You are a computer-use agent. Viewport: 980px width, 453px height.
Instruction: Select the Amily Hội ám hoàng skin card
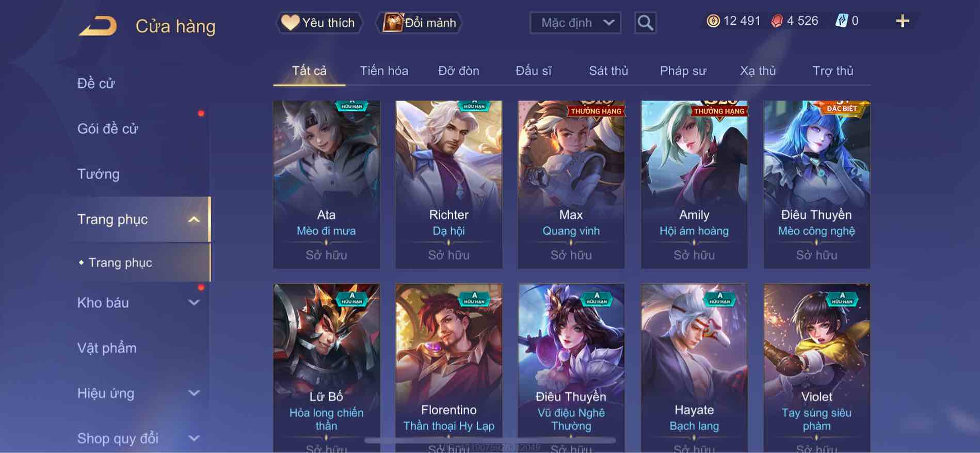point(694,185)
